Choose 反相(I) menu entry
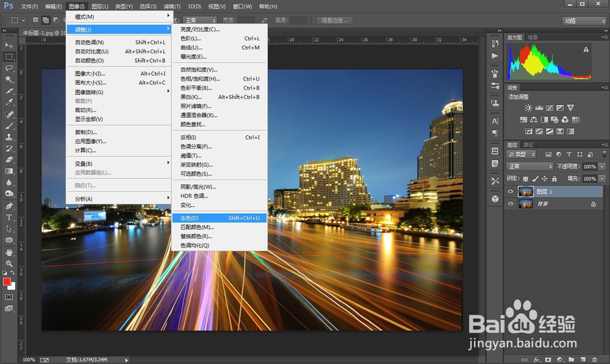 [x=220, y=137]
